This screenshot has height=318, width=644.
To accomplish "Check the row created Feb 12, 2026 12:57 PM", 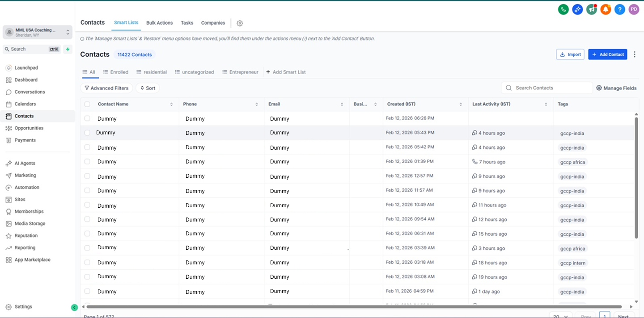I will click(x=87, y=176).
